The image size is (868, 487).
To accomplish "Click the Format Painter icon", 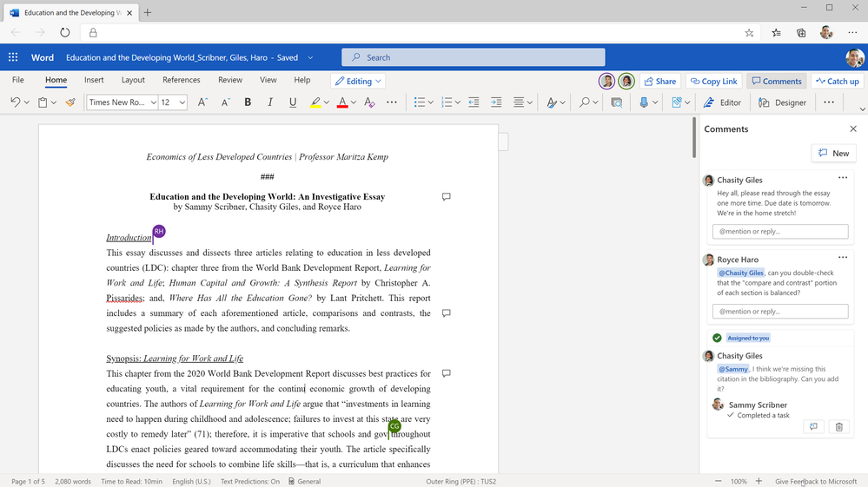I will pos(70,102).
